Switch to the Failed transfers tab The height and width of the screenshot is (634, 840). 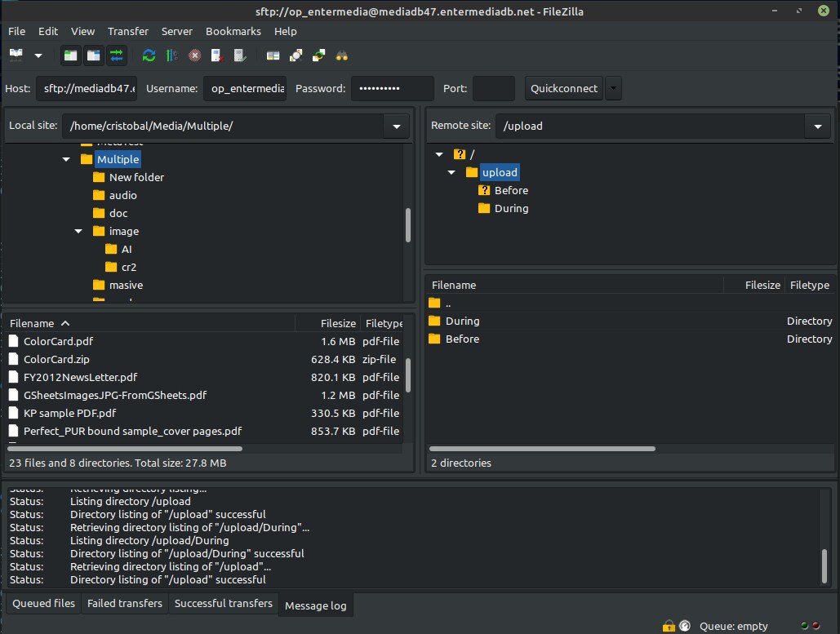(x=125, y=604)
